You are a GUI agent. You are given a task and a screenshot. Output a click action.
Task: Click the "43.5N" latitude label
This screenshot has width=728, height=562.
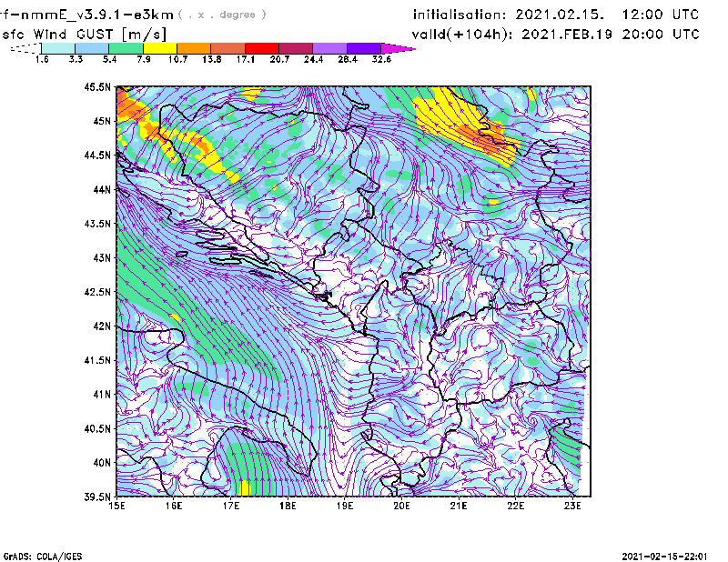coord(97,224)
